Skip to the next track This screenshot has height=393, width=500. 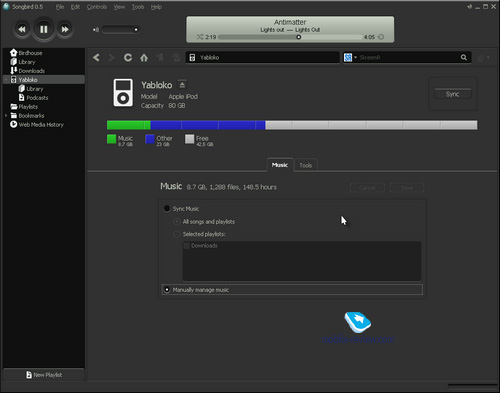[65, 29]
